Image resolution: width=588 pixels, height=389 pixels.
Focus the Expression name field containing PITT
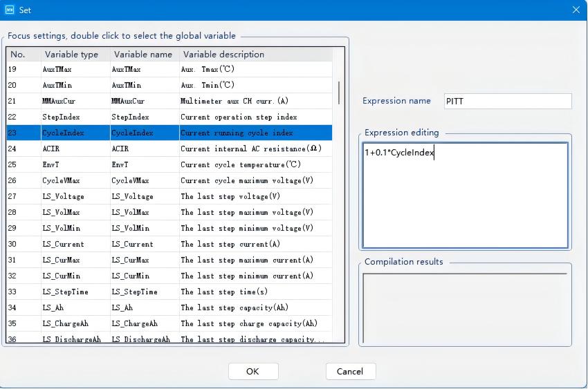[508, 101]
